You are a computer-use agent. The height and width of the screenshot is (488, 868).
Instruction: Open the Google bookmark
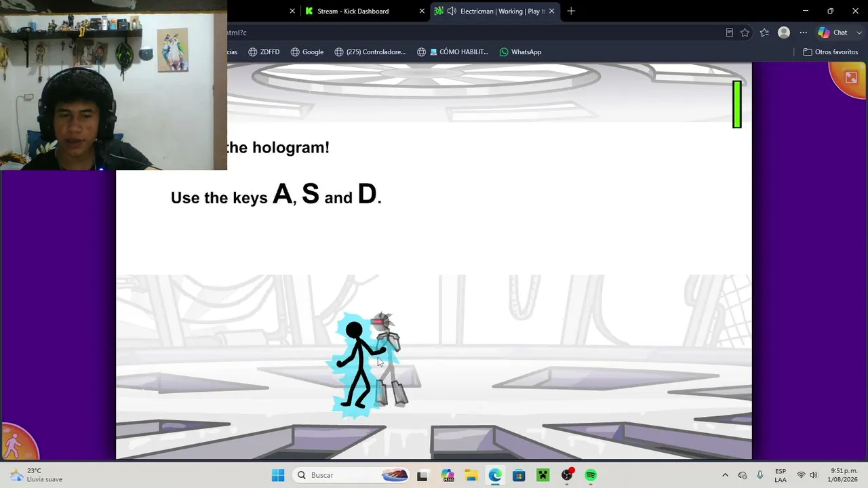pos(307,52)
